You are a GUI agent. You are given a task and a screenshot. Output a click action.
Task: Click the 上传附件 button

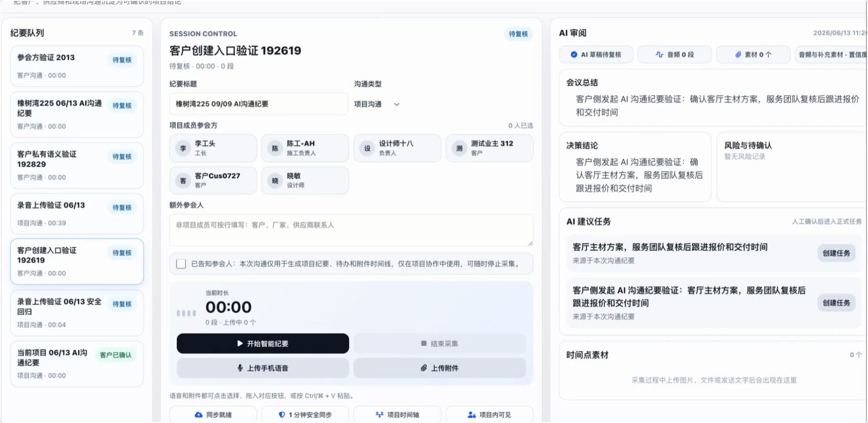(x=440, y=368)
